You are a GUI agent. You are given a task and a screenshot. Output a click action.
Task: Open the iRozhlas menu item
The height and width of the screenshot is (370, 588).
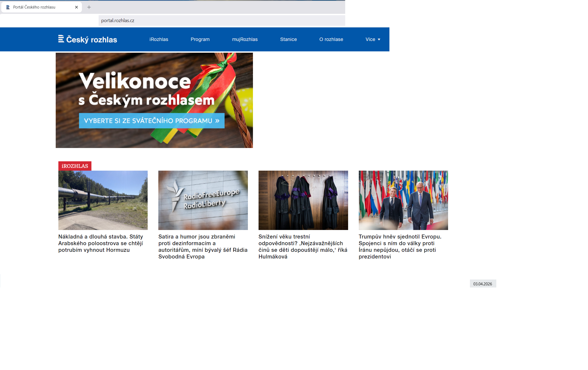[159, 39]
